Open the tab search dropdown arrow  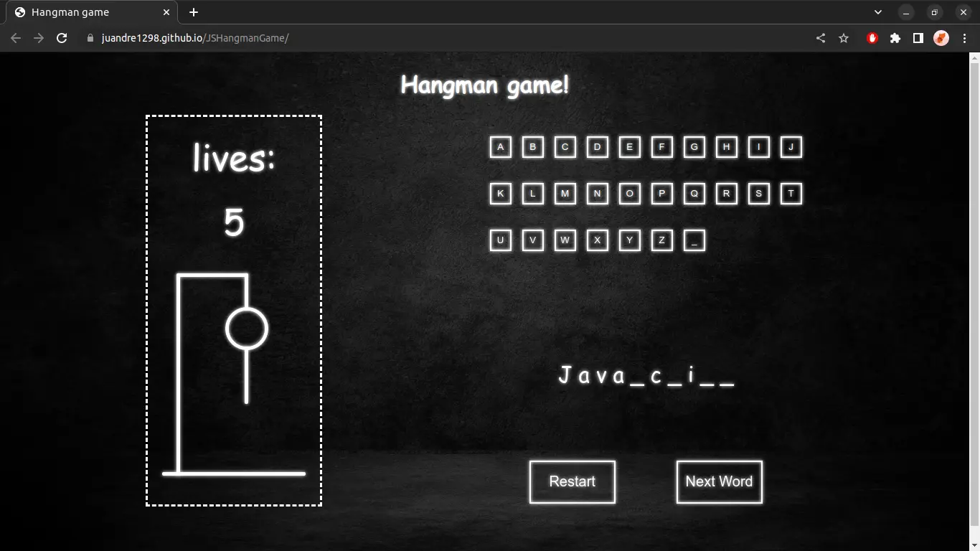(x=878, y=12)
